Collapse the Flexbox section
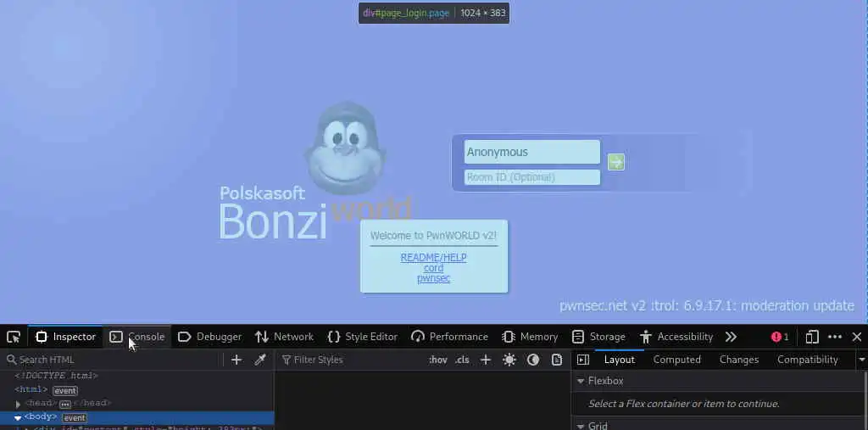 (581, 381)
